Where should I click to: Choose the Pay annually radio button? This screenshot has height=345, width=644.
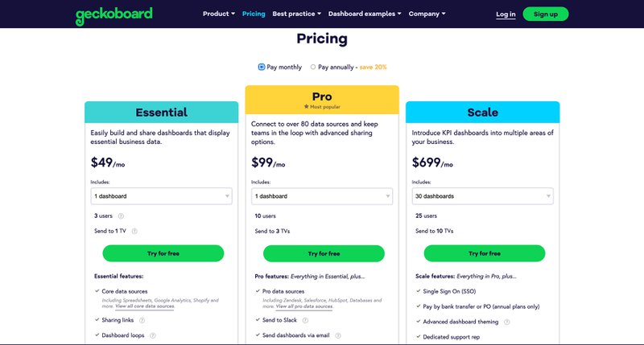tap(313, 67)
